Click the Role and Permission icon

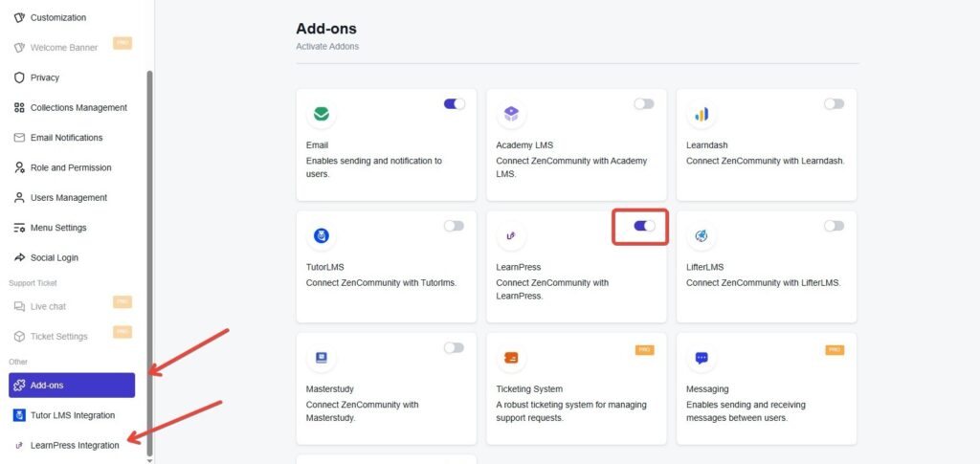[19, 167]
